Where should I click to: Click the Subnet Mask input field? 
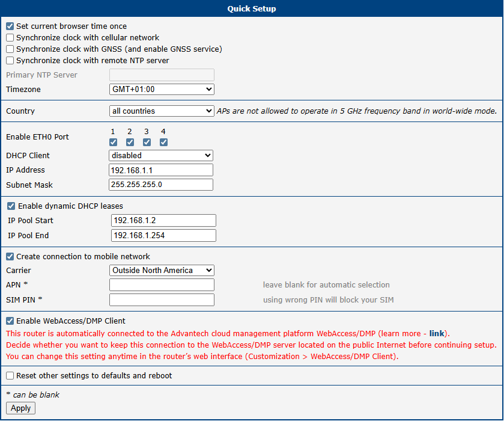click(161, 185)
